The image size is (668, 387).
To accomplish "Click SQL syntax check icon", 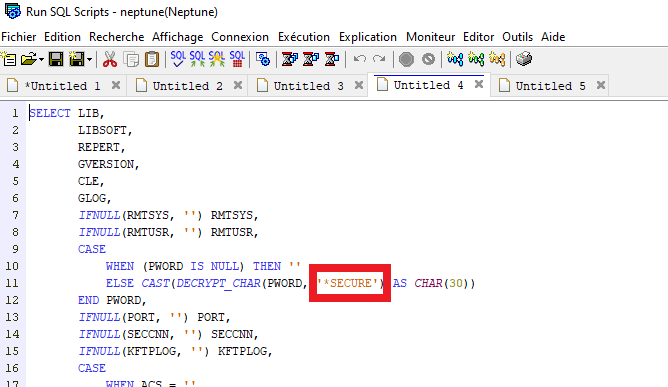I will click(x=178, y=59).
